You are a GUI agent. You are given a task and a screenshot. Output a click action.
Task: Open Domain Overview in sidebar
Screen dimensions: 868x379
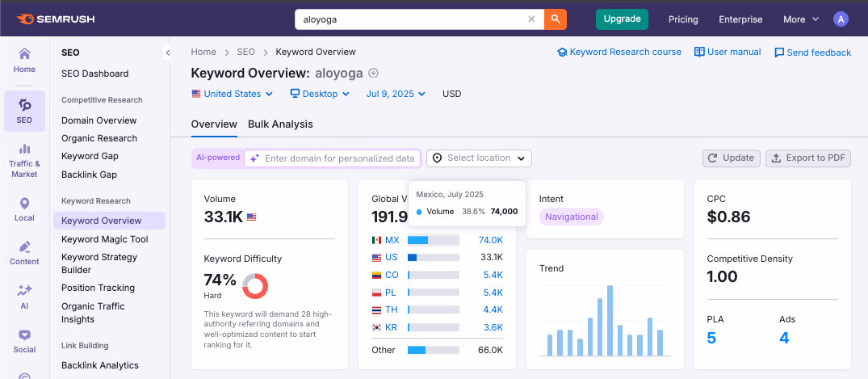pos(99,120)
